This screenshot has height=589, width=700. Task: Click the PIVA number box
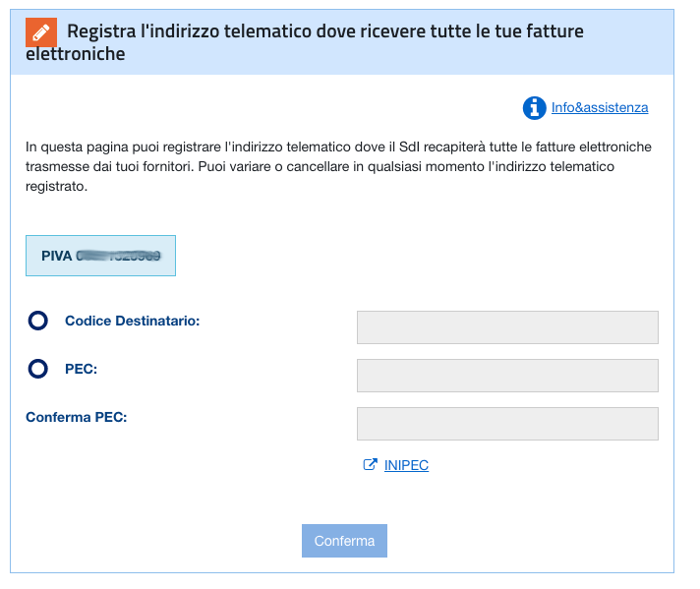click(x=100, y=256)
